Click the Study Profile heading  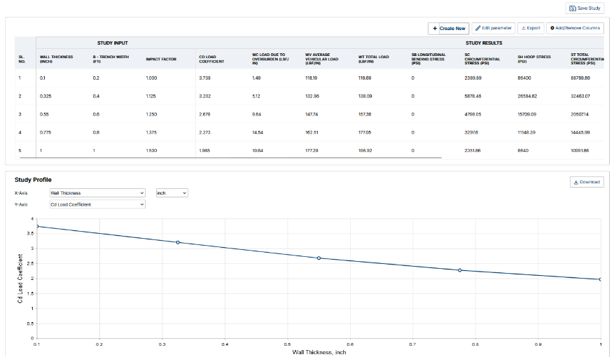point(33,180)
